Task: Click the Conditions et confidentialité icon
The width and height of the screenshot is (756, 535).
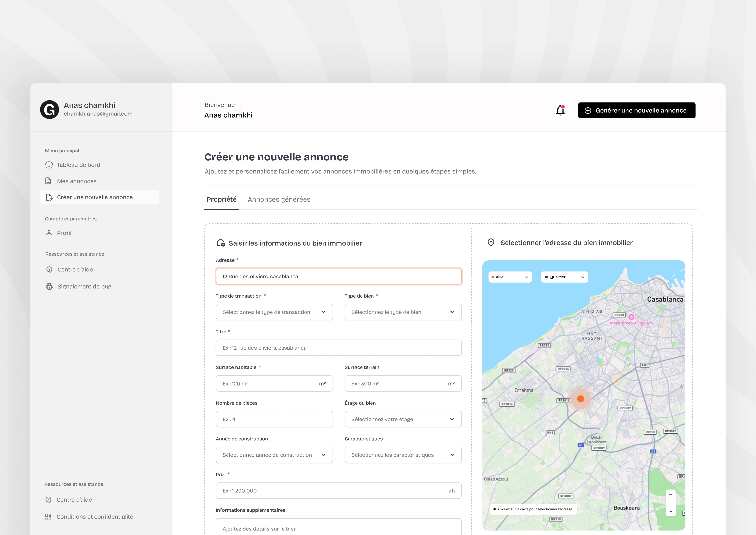Action: (x=49, y=516)
